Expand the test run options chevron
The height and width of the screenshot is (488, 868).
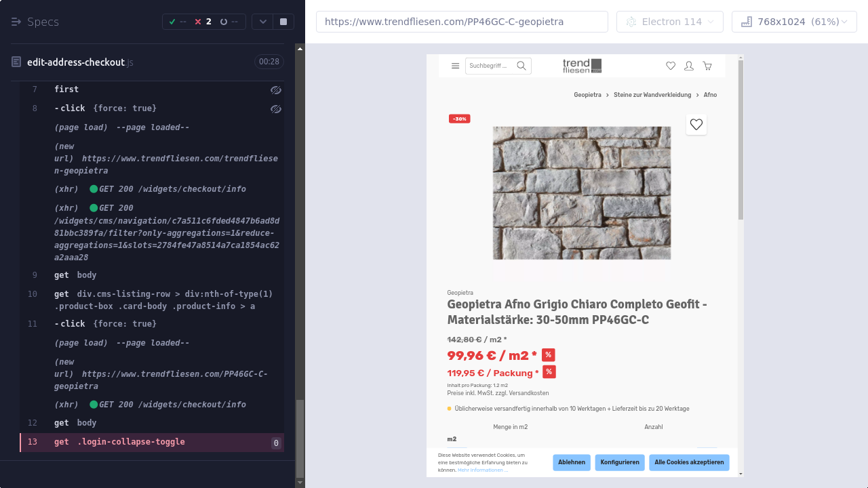point(262,22)
